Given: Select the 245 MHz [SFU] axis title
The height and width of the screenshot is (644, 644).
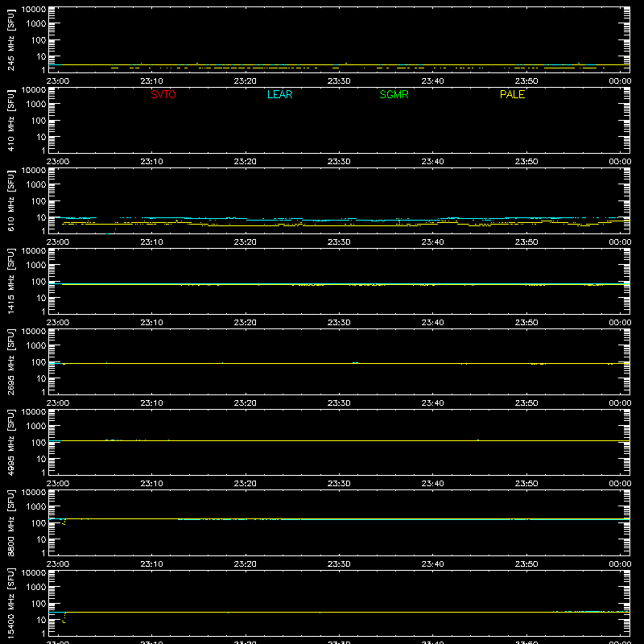Looking at the screenshot, I should tap(11, 39).
